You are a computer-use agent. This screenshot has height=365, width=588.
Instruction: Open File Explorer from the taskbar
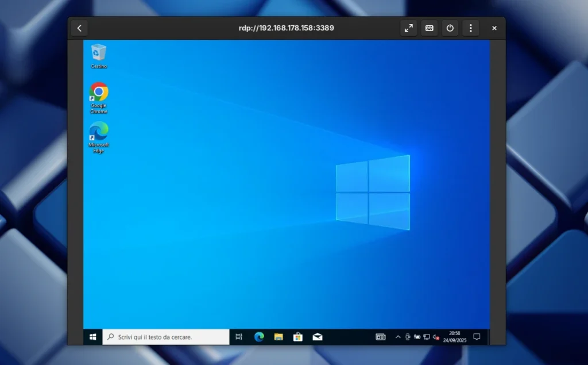(278, 337)
